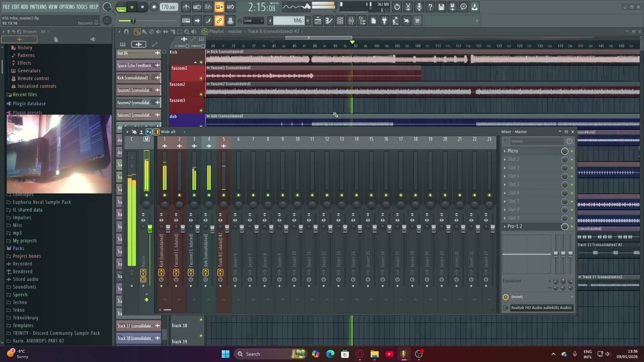Select the playlist magnet snap icon

[126, 32]
